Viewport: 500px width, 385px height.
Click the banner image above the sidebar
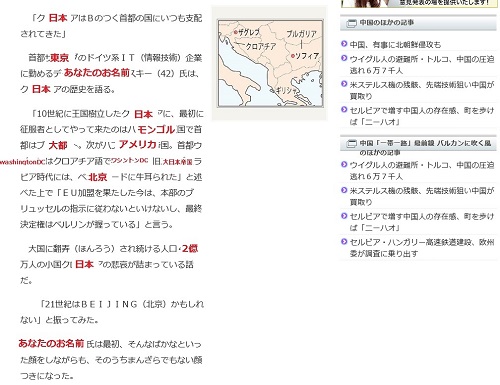(x=419, y=3)
